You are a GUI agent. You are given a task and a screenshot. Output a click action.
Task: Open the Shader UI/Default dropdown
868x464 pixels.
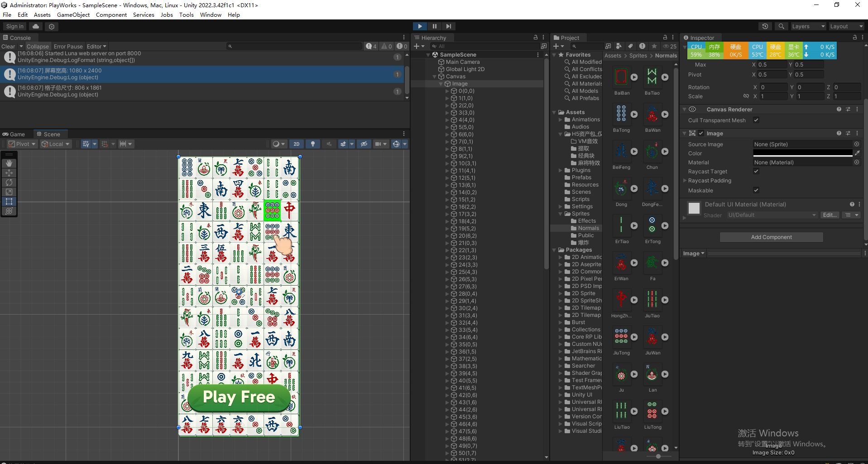[772, 215]
